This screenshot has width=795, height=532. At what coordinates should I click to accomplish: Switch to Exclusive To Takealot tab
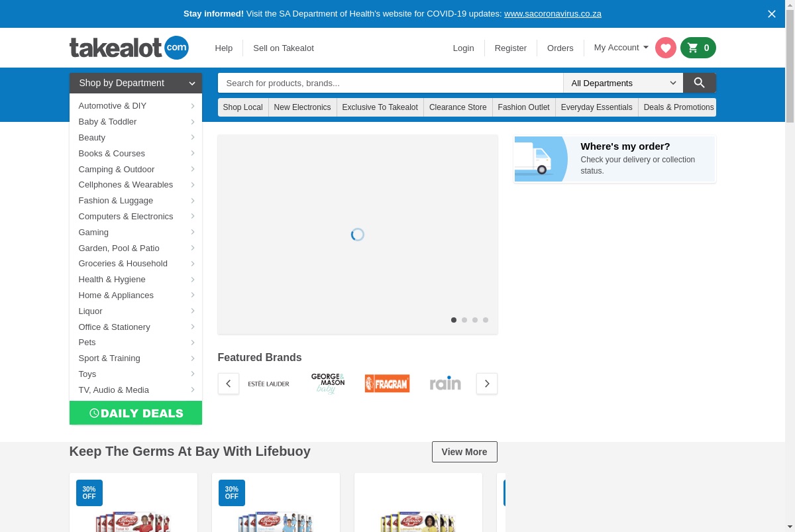coord(380,107)
